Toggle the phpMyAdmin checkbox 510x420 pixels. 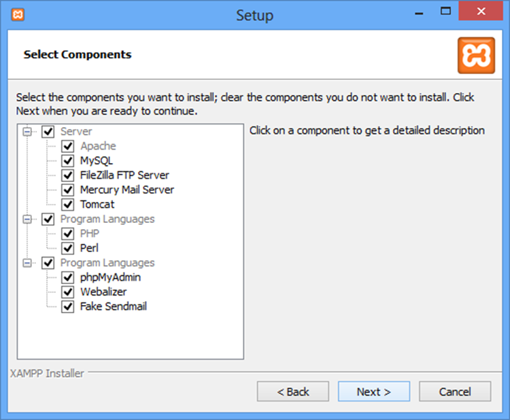point(68,277)
